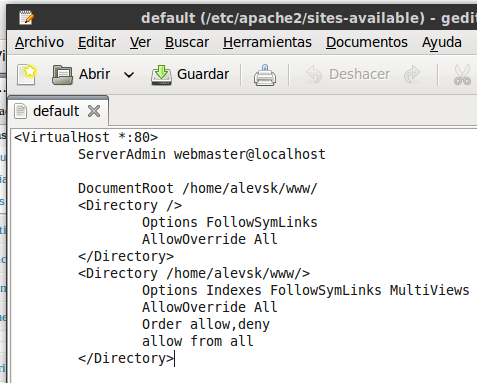Click the redo arrow icon
The width and height of the screenshot is (477, 383).
[412, 75]
